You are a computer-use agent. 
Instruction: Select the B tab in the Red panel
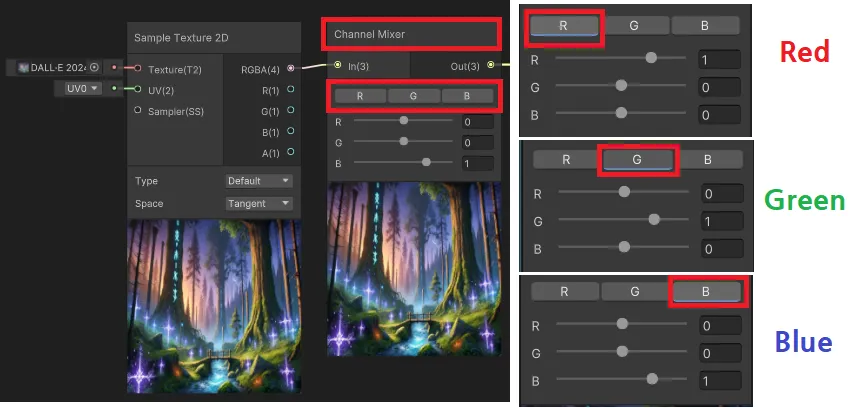click(x=705, y=26)
